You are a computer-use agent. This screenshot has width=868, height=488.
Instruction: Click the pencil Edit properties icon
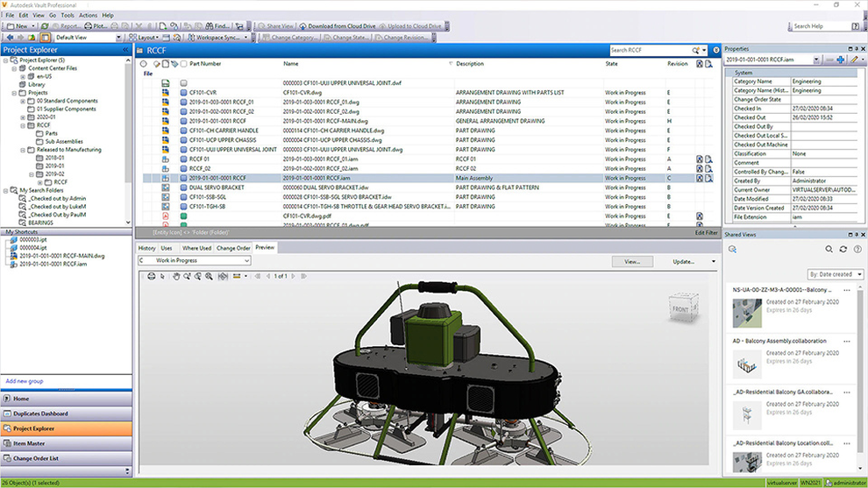854,60
